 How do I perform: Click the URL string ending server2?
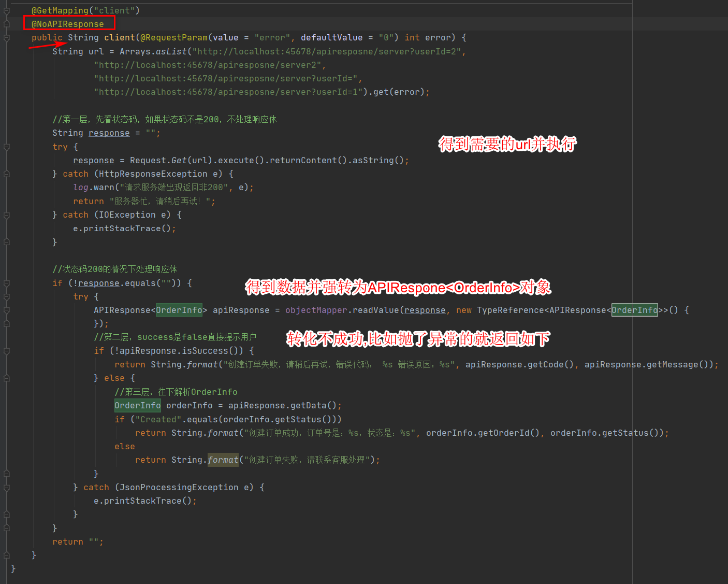tap(208, 65)
